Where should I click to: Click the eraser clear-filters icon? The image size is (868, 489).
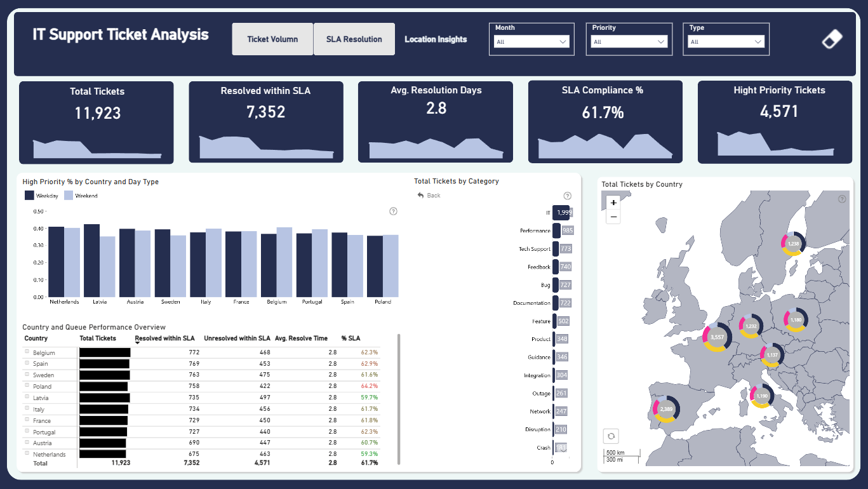point(832,39)
